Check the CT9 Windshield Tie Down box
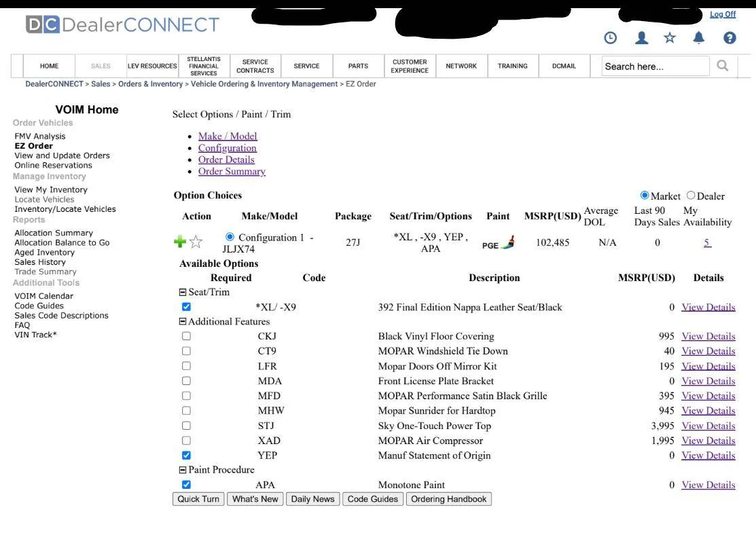Image resolution: width=756 pixels, height=533 pixels. point(186,351)
